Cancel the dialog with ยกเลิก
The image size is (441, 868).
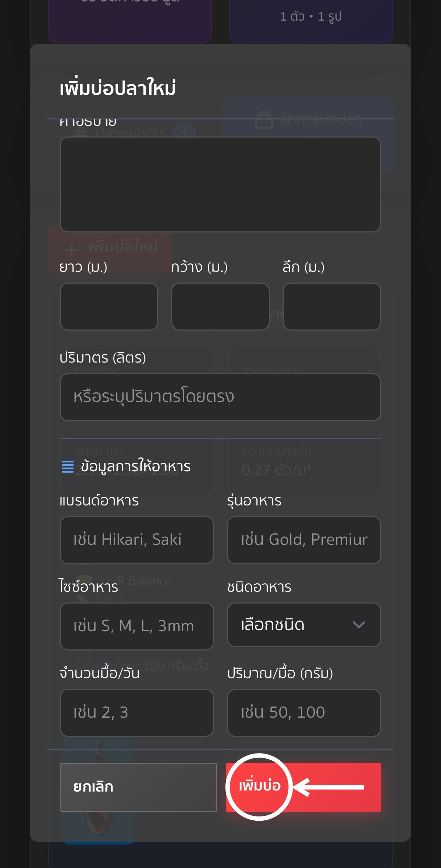click(138, 787)
